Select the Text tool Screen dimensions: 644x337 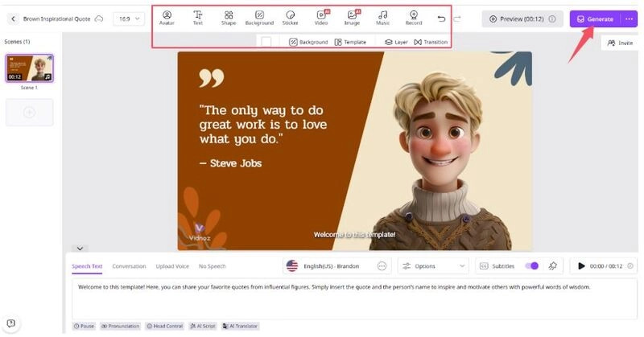click(198, 18)
